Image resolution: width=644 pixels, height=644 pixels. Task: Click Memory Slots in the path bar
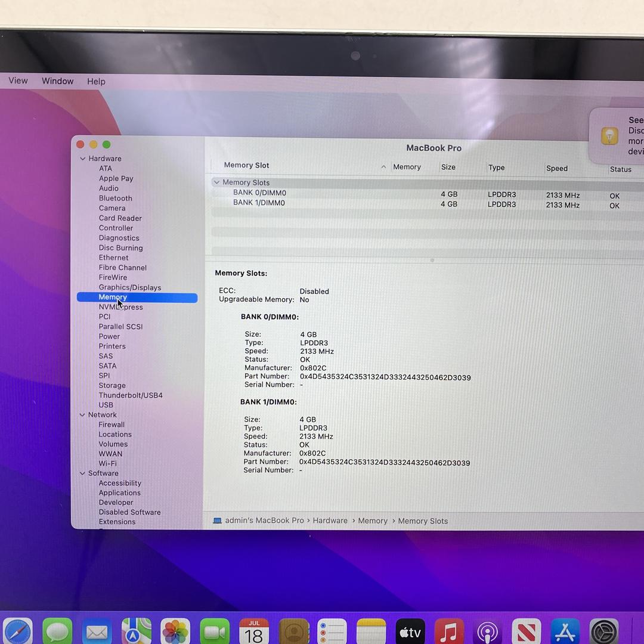tap(423, 521)
